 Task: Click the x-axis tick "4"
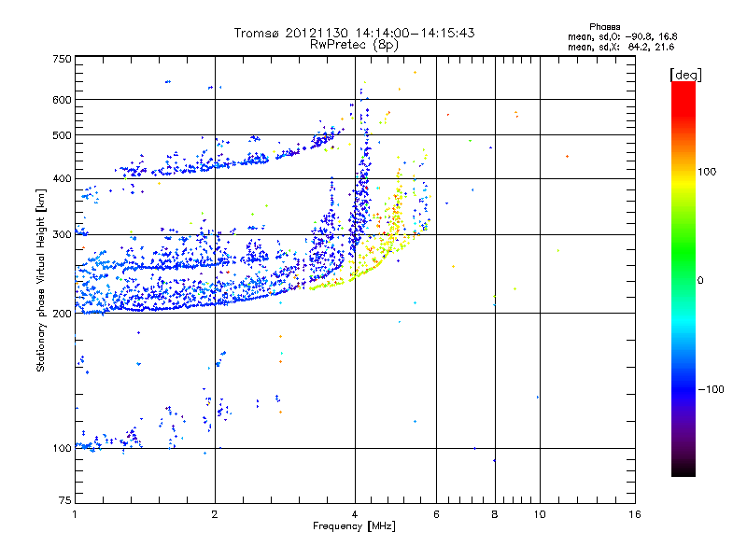[x=355, y=514]
